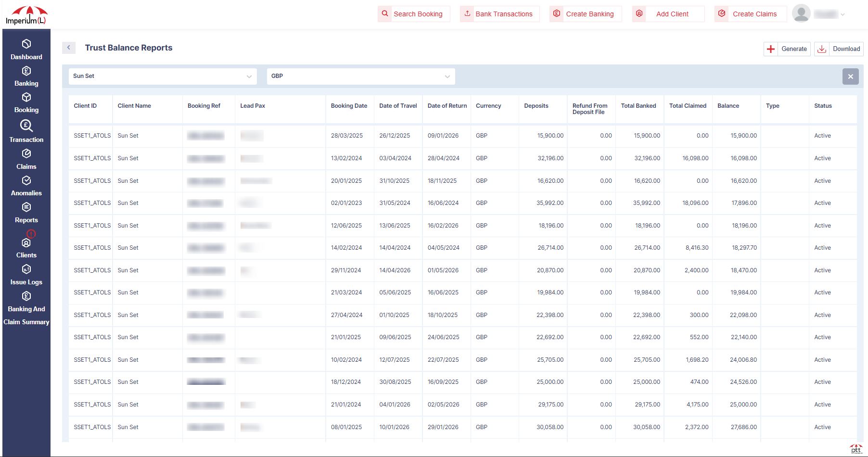Clear the current report filters
The image size is (868, 457).
[x=851, y=76]
